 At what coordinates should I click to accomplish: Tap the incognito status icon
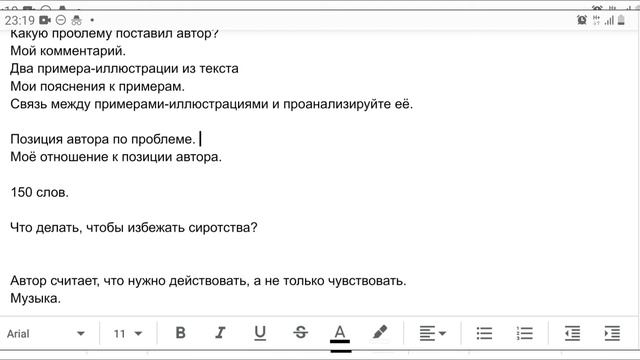pyautogui.click(x=76, y=20)
